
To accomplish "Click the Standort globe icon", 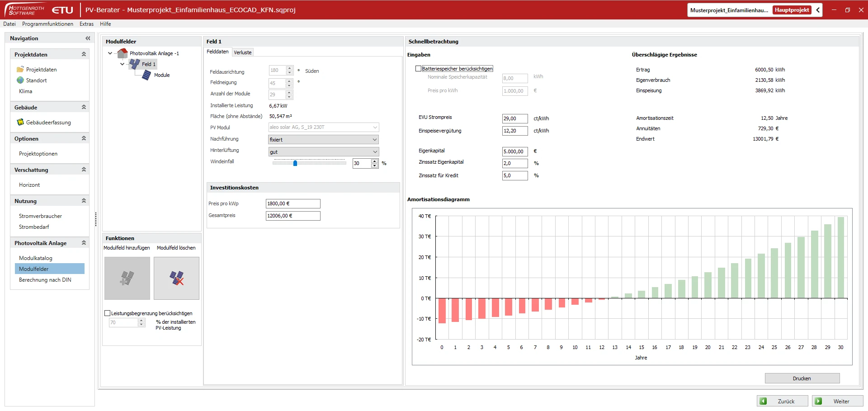I will [x=20, y=80].
